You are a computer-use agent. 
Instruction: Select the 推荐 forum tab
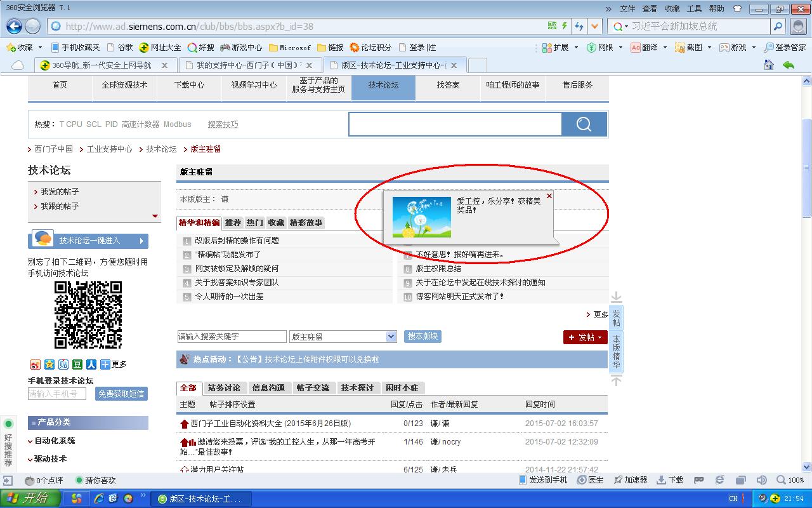tap(233, 223)
